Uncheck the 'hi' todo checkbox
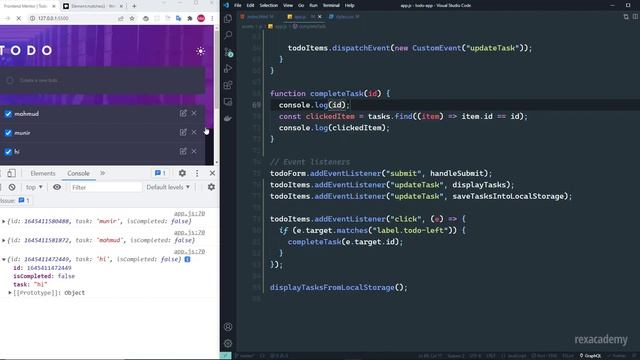This screenshot has height=360, width=640. point(8,151)
